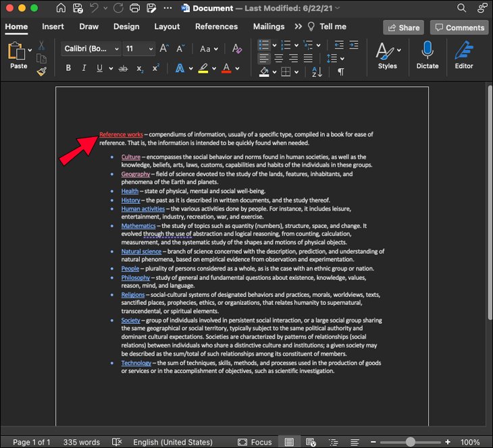
Task: Open the font size dropdown
Action: [x=139, y=49]
